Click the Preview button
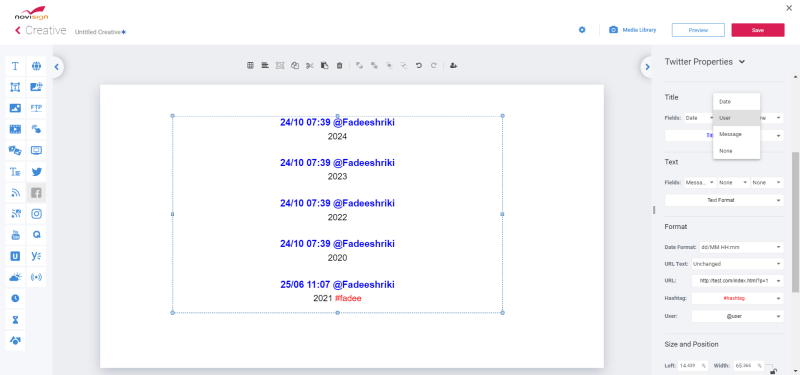 tap(698, 30)
